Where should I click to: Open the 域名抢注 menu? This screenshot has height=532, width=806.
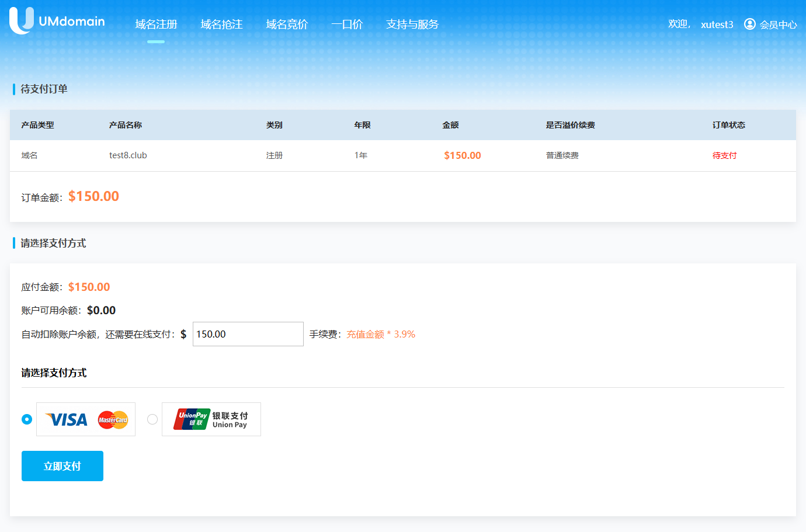[x=221, y=25]
